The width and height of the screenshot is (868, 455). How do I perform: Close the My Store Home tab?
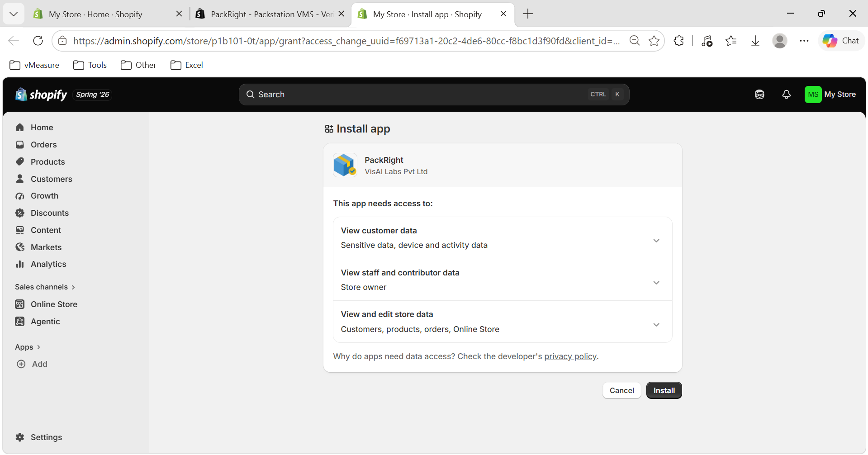[x=179, y=14]
